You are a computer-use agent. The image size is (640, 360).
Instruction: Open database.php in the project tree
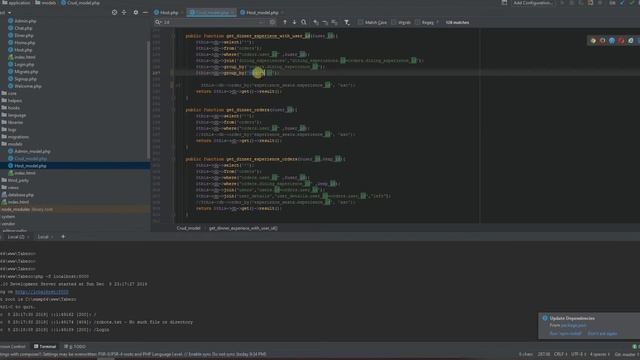coord(18,195)
